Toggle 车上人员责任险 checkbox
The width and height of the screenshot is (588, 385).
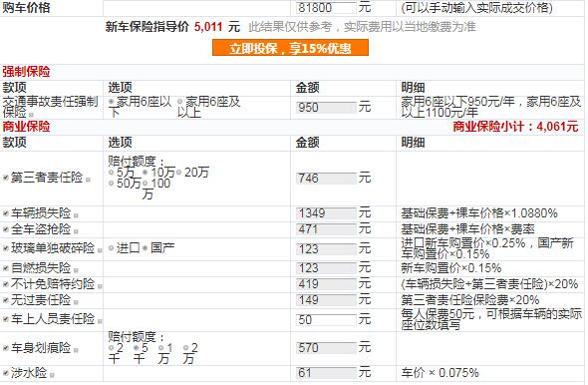[6, 319]
